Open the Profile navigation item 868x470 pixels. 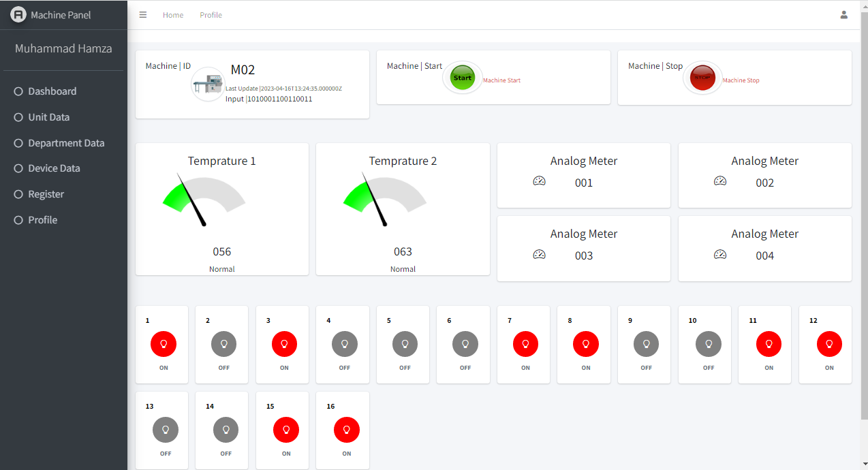point(211,14)
